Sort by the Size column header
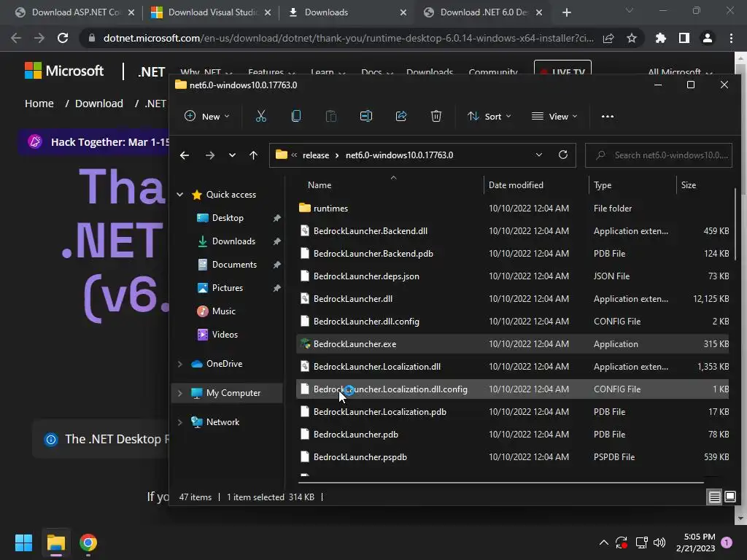 pyautogui.click(x=689, y=184)
